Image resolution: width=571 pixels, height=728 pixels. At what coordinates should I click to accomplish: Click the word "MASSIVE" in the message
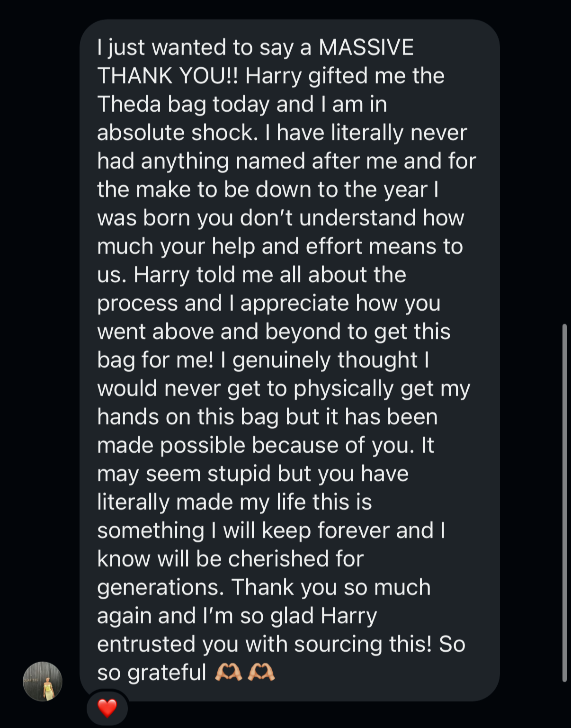(x=366, y=47)
